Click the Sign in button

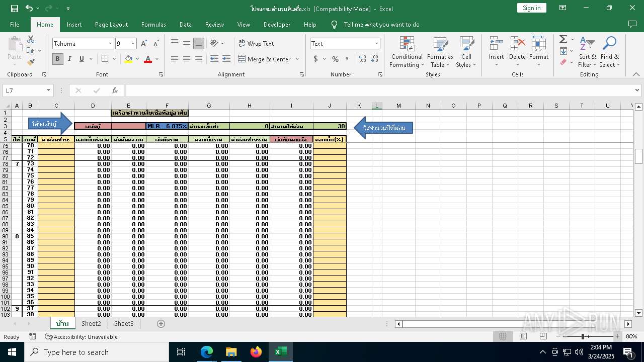[531, 8]
